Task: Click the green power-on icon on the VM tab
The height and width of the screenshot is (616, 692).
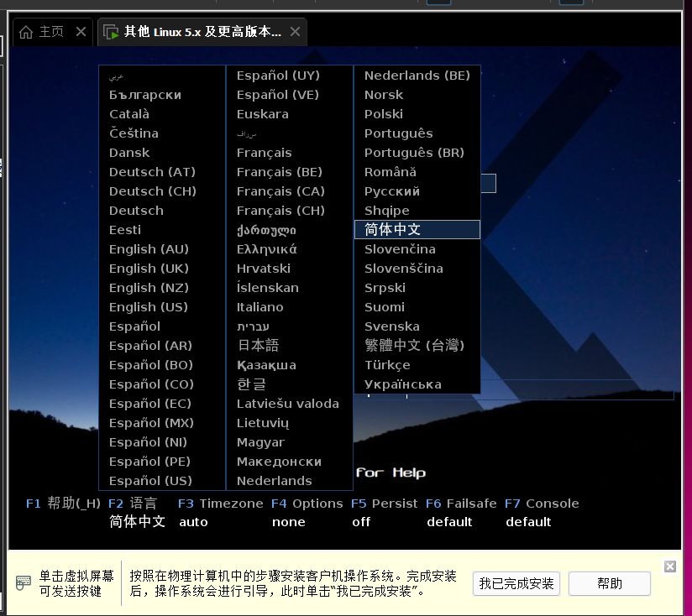Action: (x=111, y=31)
